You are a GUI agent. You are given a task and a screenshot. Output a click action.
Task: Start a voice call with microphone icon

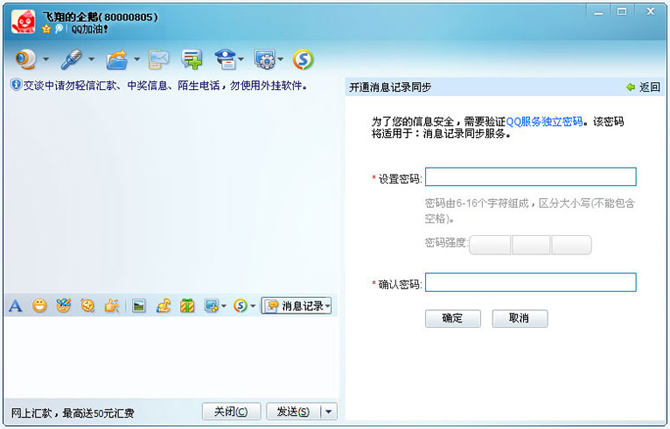pos(71,59)
